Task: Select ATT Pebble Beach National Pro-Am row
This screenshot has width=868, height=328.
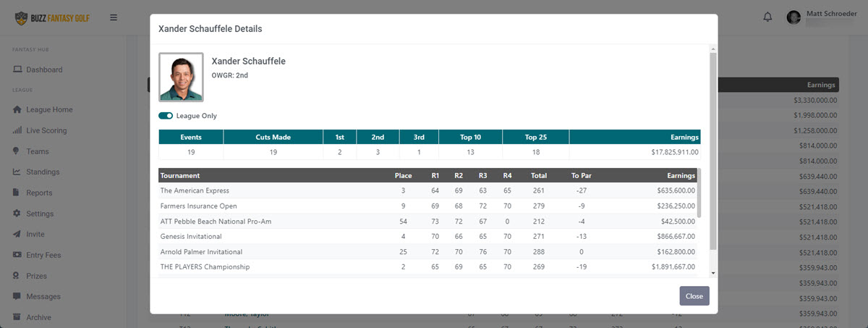Action: pyautogui.click(x=427, y=221)
